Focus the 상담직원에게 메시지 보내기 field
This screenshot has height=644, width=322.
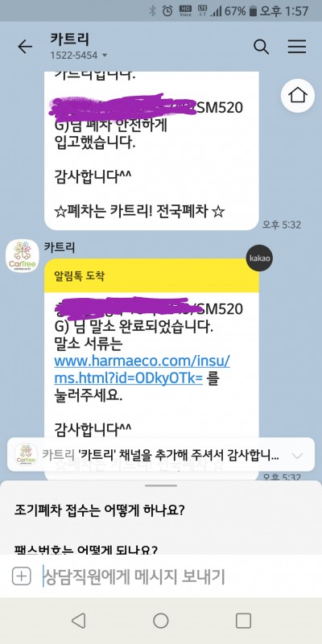(x=172, y=576)
